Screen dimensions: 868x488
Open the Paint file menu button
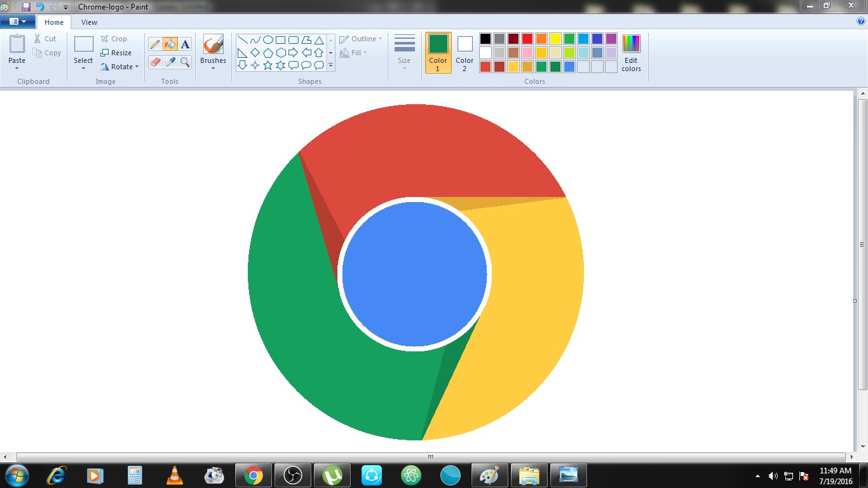pos(17,22)
